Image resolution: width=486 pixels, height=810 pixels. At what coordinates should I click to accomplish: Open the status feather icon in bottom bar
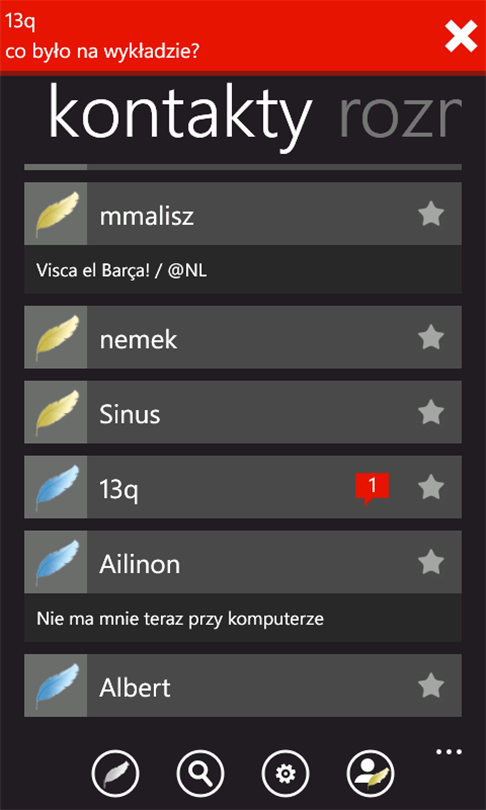point(115,773)
